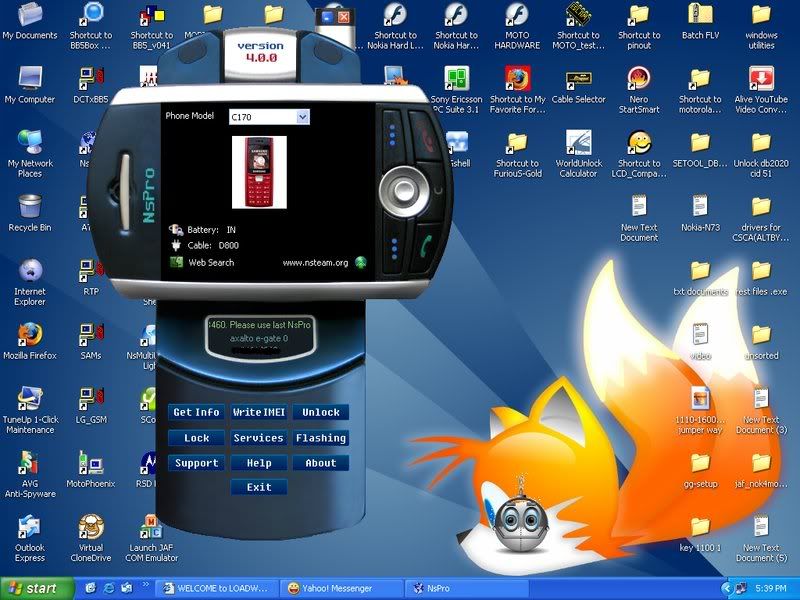Screen dimensions: 800x600
Task: Select the MOTO HARDWARE desktop icon
Action: click(517, 26)
